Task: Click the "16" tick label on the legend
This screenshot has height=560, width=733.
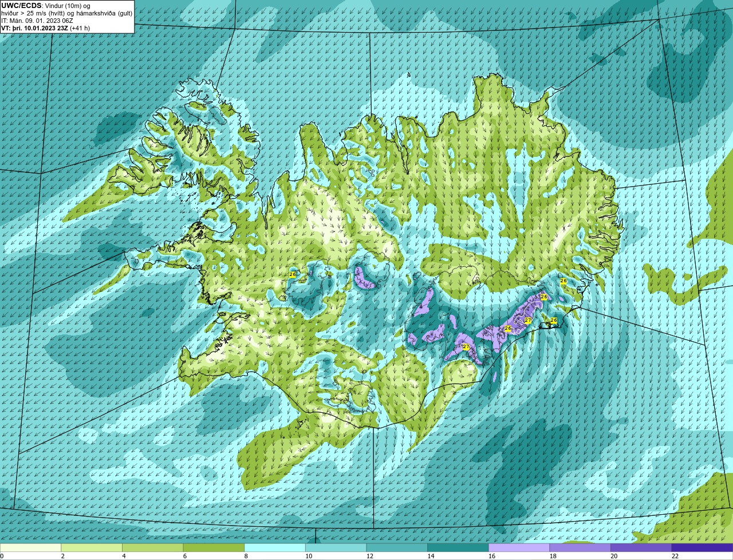Action: coord(492,556)
